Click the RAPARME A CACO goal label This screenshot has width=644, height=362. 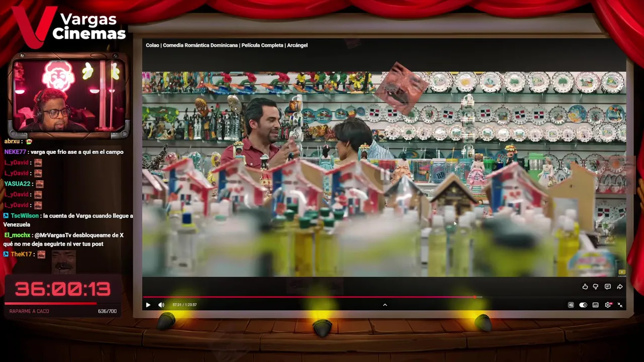(29, 311)
